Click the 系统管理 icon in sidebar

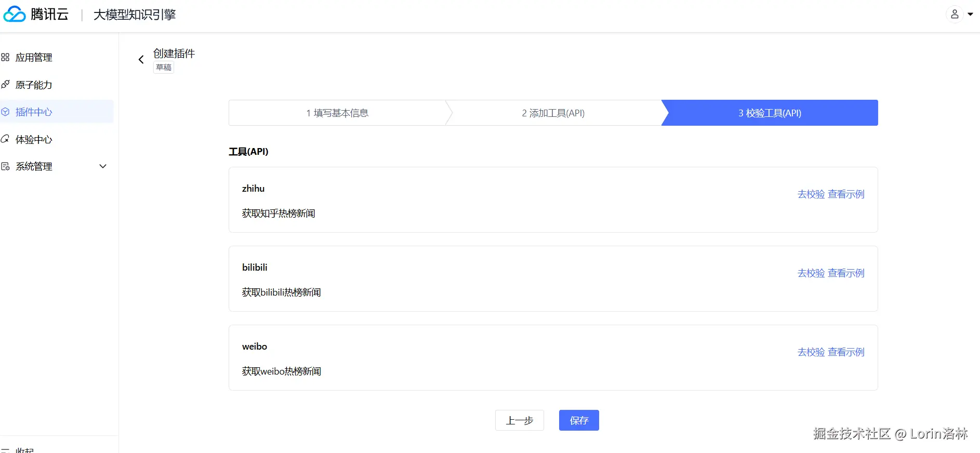click(x=5, y=166)
